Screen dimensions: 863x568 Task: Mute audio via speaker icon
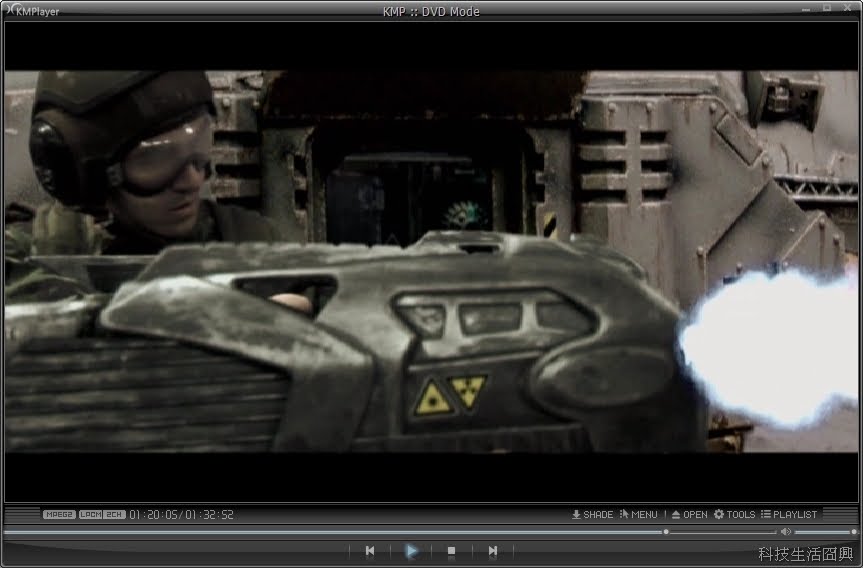tap(786, 532)
